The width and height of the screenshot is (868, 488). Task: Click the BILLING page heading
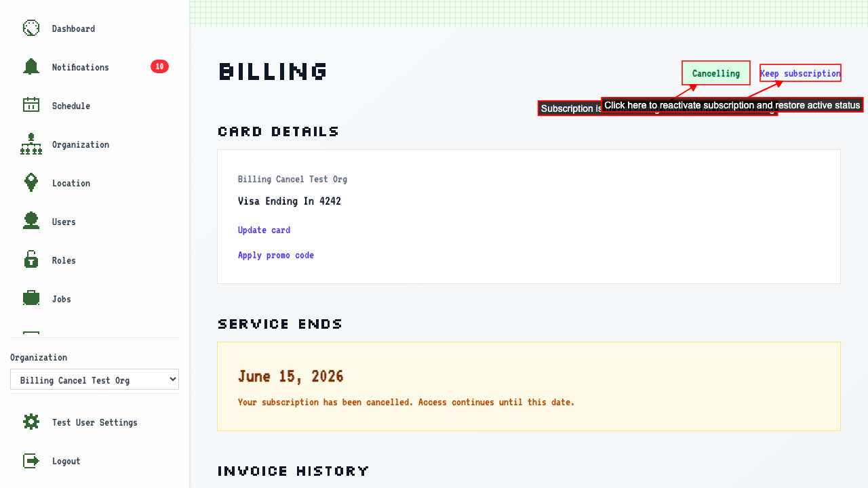273,71
